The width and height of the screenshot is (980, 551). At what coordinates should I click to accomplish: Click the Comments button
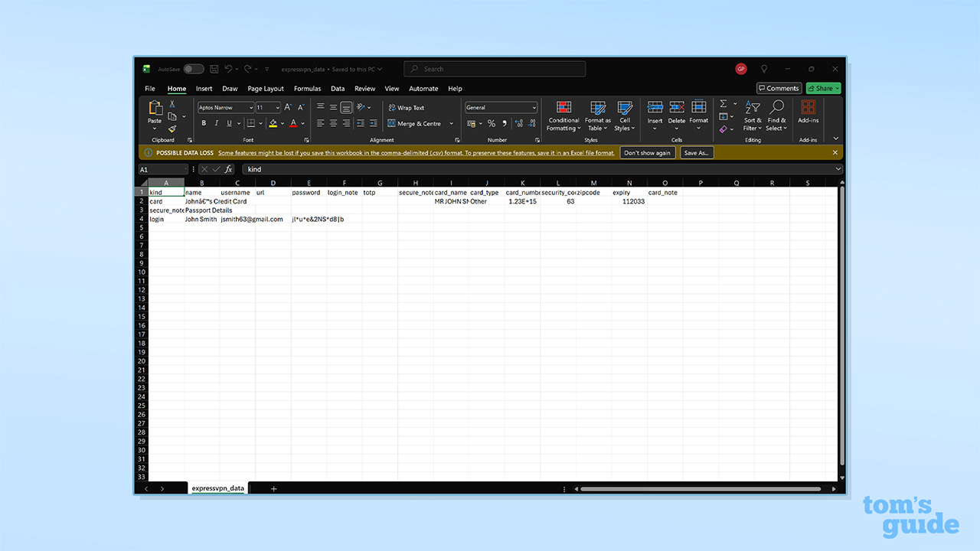pos(779,89)
